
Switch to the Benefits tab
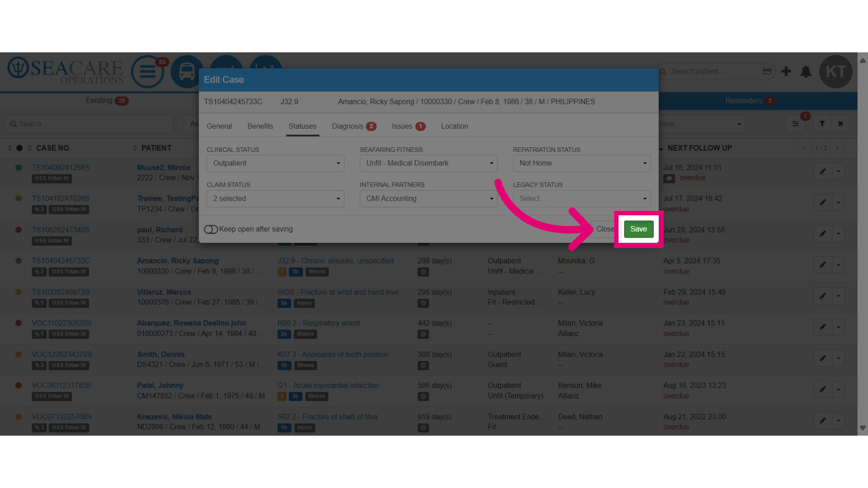(x=260, y=126)
